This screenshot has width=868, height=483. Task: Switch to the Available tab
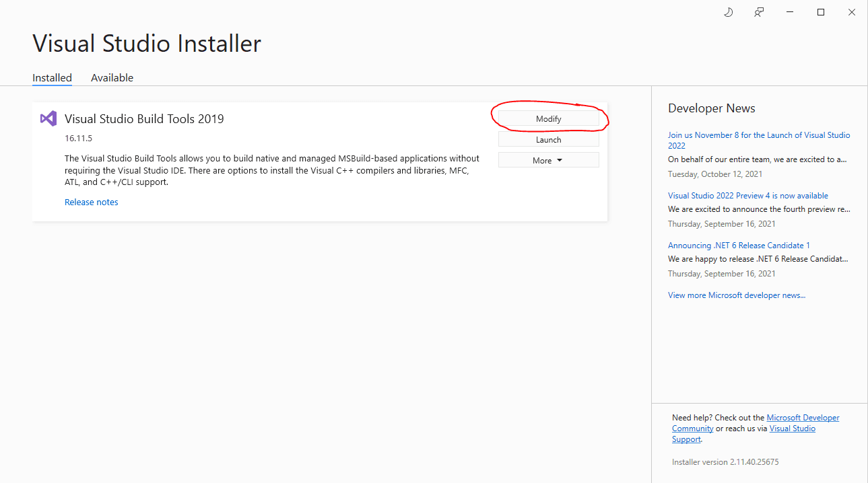tap(112, 77)
